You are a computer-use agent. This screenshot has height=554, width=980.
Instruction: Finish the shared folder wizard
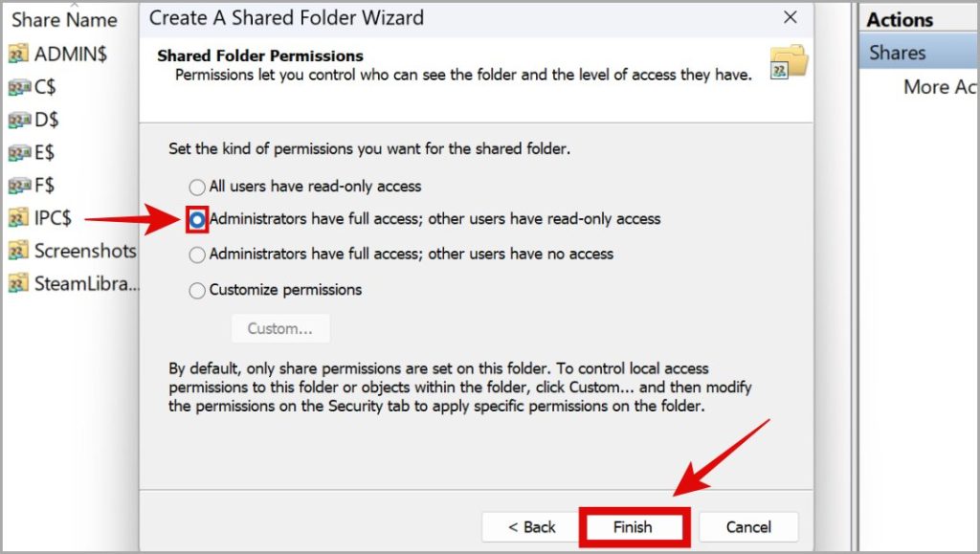coord(634,526)
